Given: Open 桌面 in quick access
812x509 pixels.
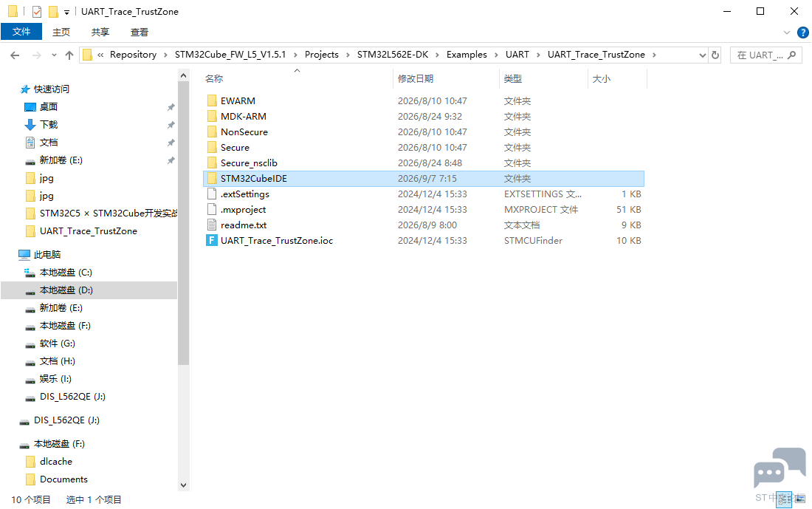Looking at the screenshot, I should 49,107.
